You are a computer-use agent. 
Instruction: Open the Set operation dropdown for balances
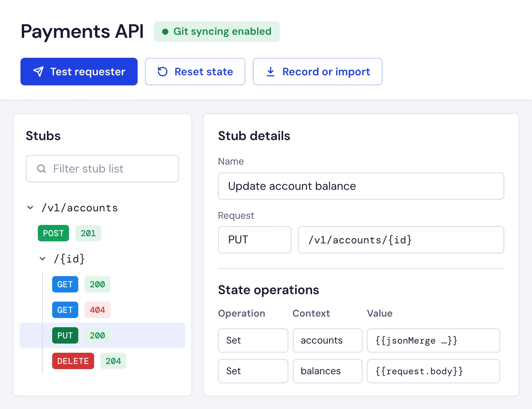point(253,371)
